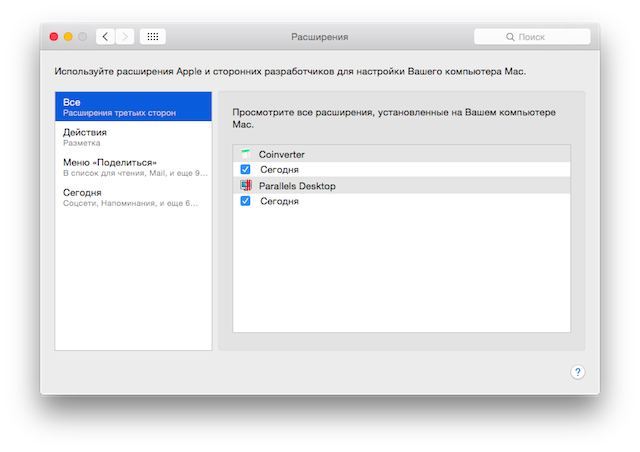Click the Расширения window title
The width and height of the screenshot is (640, 452).
(320, 37)
